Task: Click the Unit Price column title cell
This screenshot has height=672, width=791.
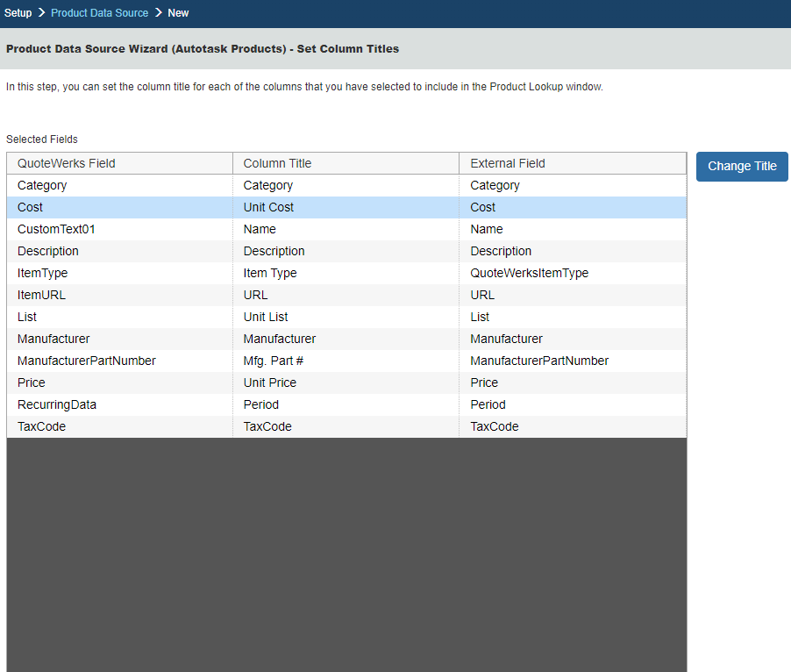Action: (x=270, y=383)
